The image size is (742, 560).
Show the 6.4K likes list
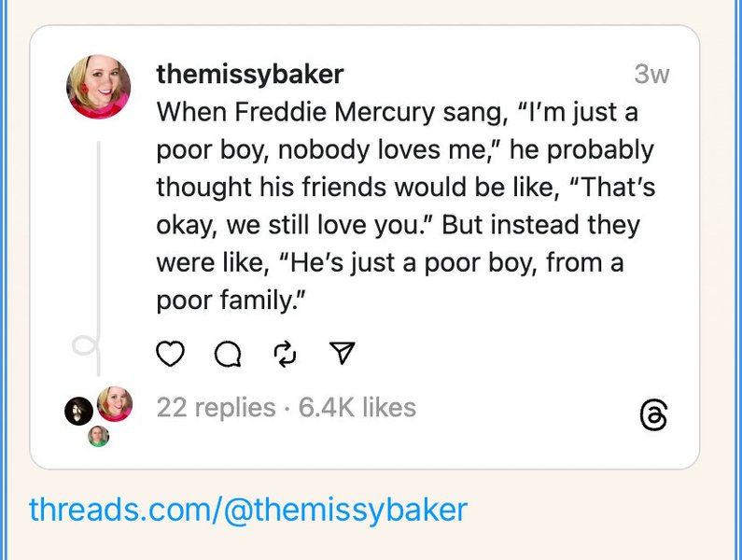(x=357, y=408)
